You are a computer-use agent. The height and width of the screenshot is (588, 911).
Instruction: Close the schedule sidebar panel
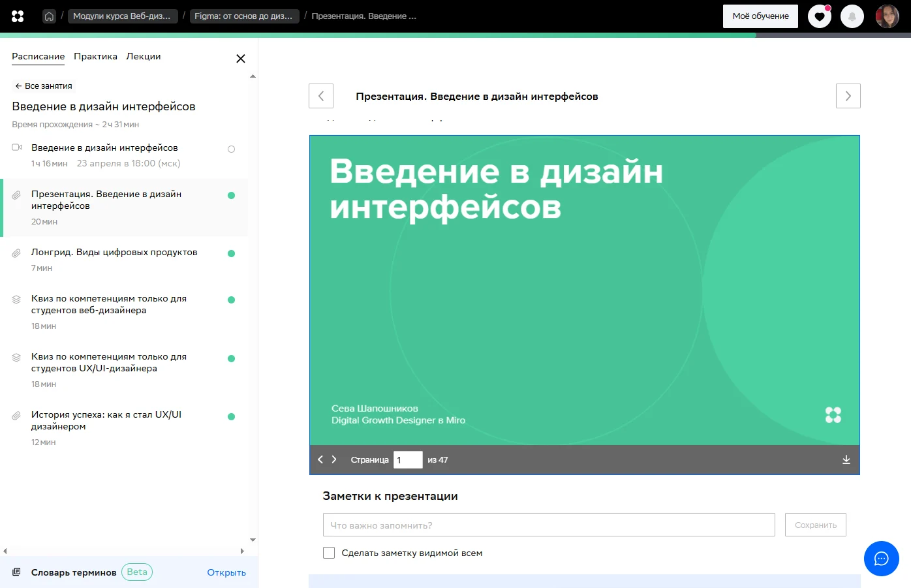click(x=241, y=59)
